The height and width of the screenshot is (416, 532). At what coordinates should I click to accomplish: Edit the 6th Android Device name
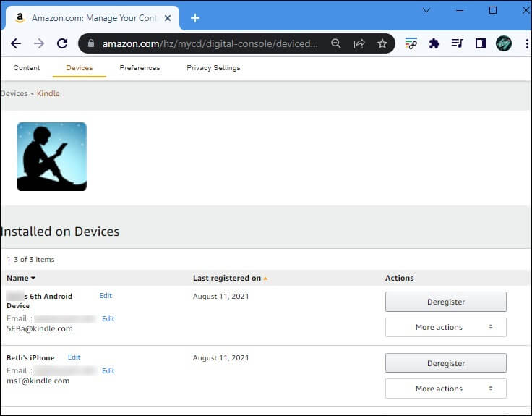pyautogui.click(x=106, y=295)
